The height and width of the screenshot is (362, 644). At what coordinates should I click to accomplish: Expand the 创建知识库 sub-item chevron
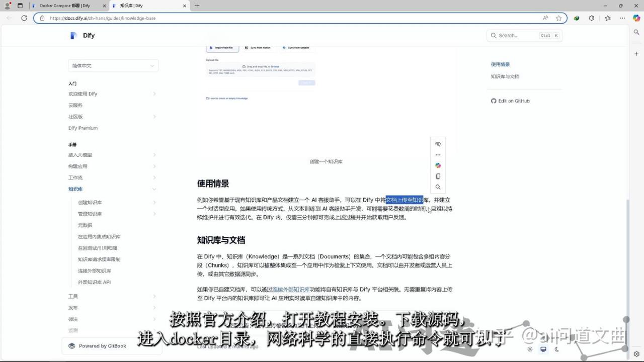point(154,203)
